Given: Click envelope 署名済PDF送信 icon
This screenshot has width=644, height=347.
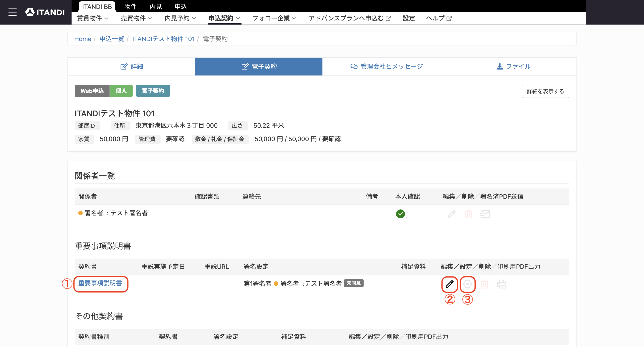Looking at the screenshot, I should point(485,214).
